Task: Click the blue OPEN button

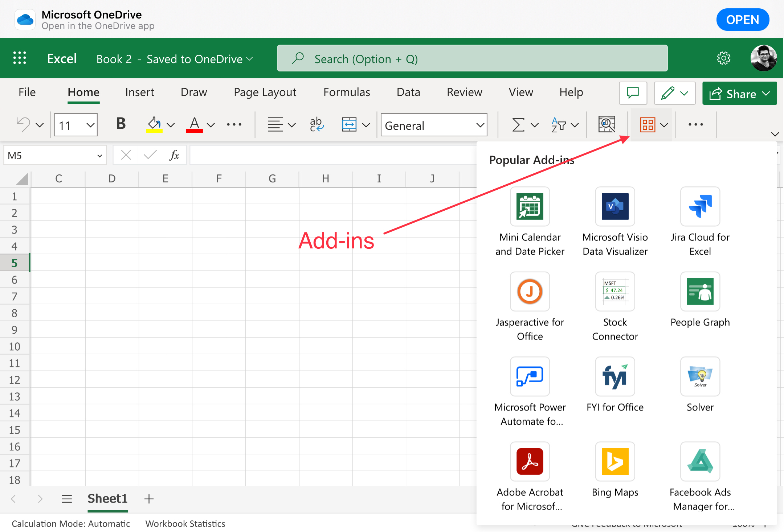Action: coord(743,20)
